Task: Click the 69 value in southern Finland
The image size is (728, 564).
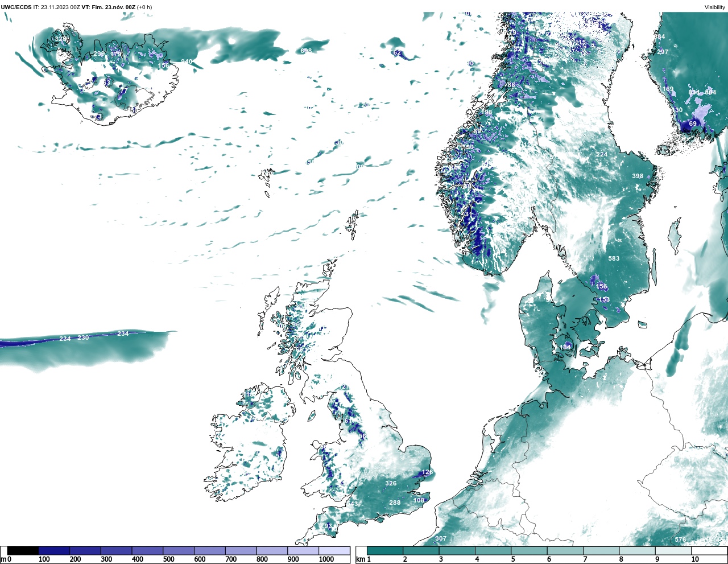Action: (693, 123)
